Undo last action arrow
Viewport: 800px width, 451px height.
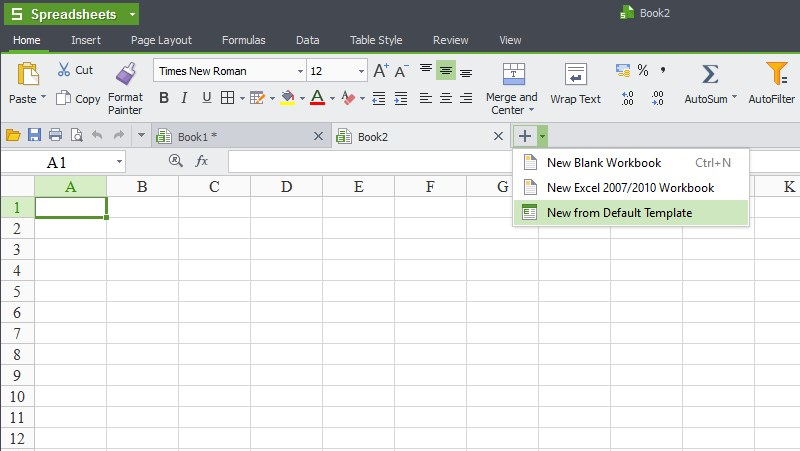[97, 135]
